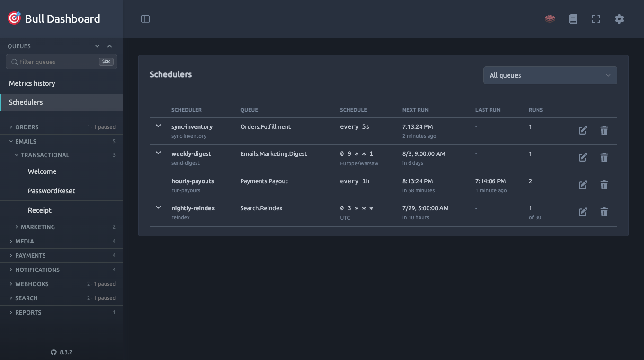Screen dimensions: 644x360
Task: Click the 7:14:06 PM last run time
Action: pos(491,181)
